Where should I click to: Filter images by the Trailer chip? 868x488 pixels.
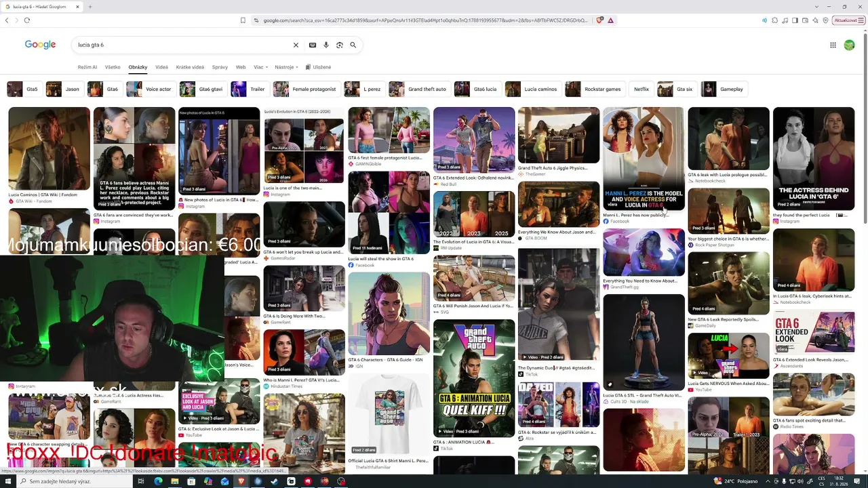250,89
